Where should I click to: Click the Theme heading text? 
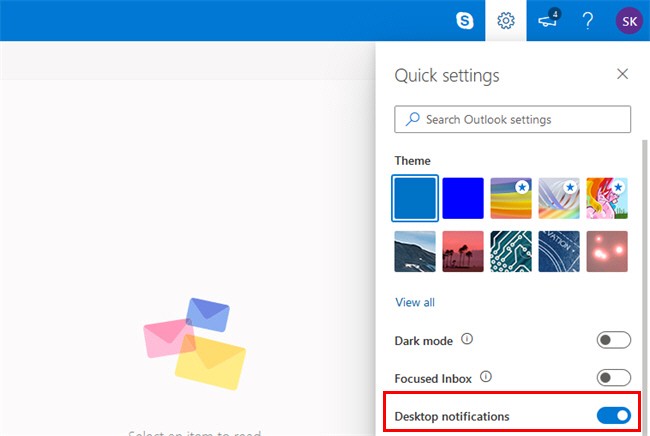tap(412, 161)
